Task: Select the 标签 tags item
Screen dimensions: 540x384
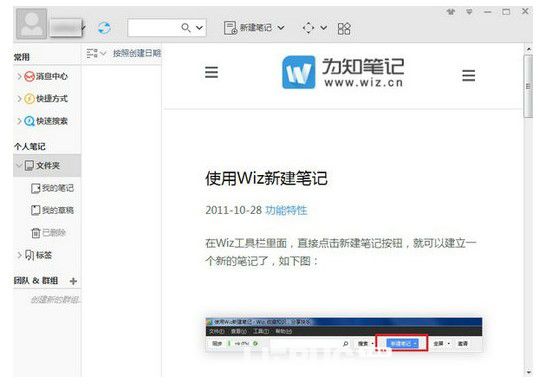Action: coord(44,255)
